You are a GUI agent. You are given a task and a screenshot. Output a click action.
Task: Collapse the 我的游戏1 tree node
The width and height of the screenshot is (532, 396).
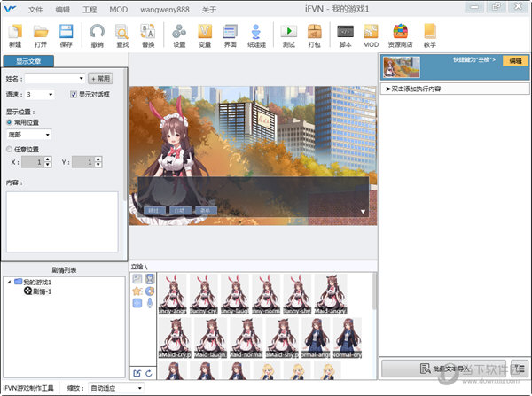point(9,282)
